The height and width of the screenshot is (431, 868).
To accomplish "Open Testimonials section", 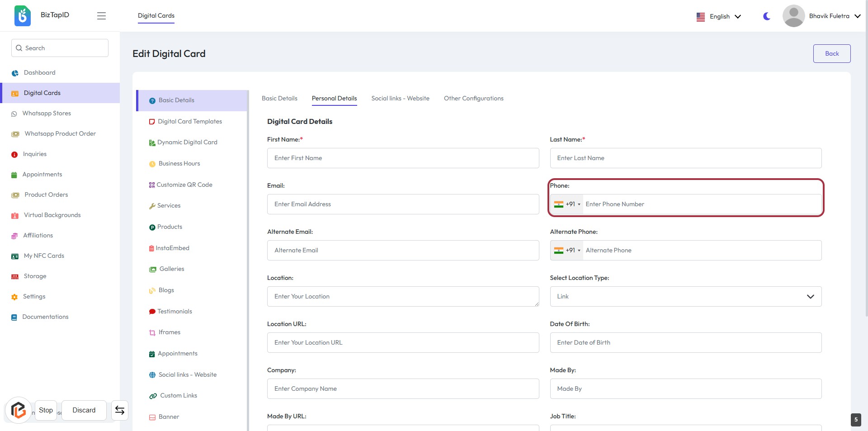I will pyautogui.click(x=175, y=312).
